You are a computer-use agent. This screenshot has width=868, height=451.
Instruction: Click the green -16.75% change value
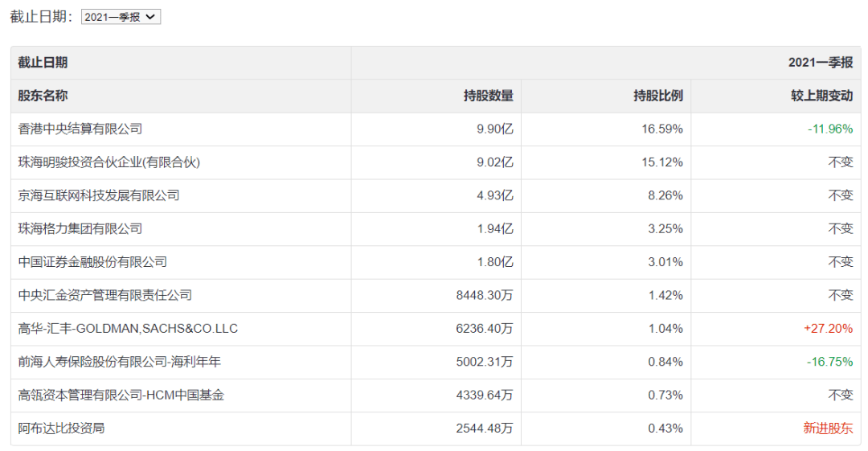[x=829, y=362]
